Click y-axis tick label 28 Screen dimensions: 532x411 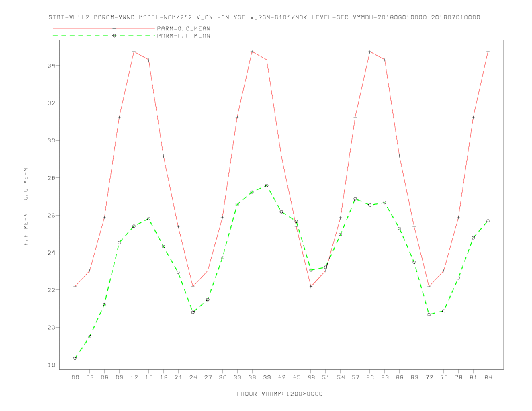(x=52, y=178)
